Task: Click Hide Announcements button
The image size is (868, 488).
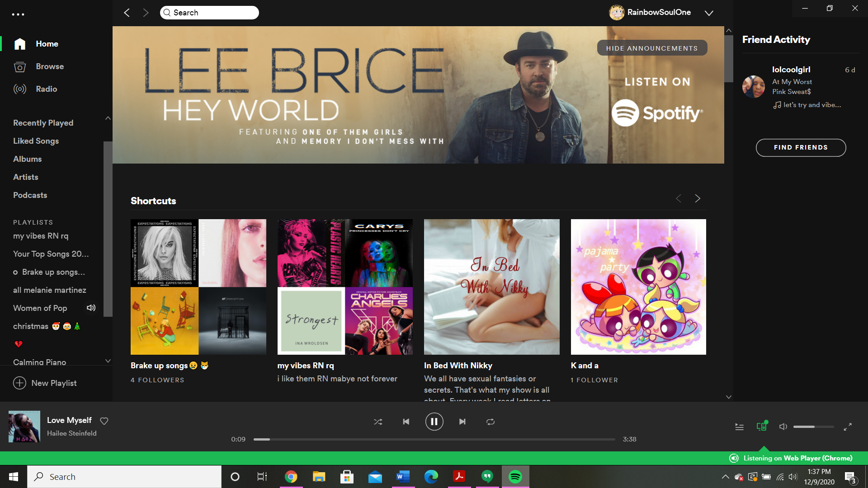Action: pyautogui.click(x=652, y=48)
